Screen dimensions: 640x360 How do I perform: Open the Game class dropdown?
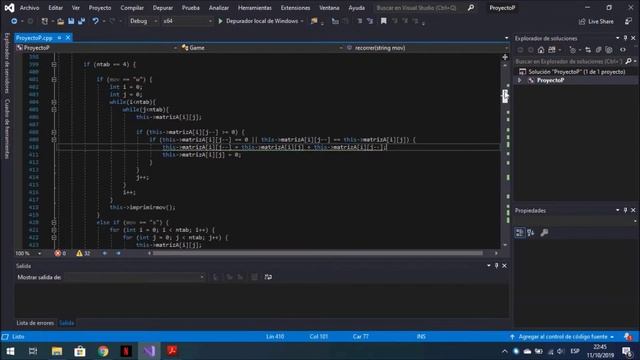pyautogui.click(x=262, y=48)
